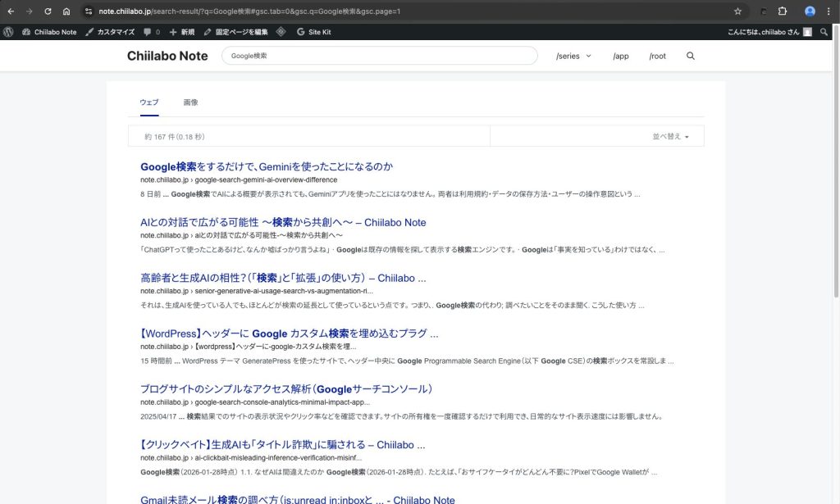Reload the page

48,11
